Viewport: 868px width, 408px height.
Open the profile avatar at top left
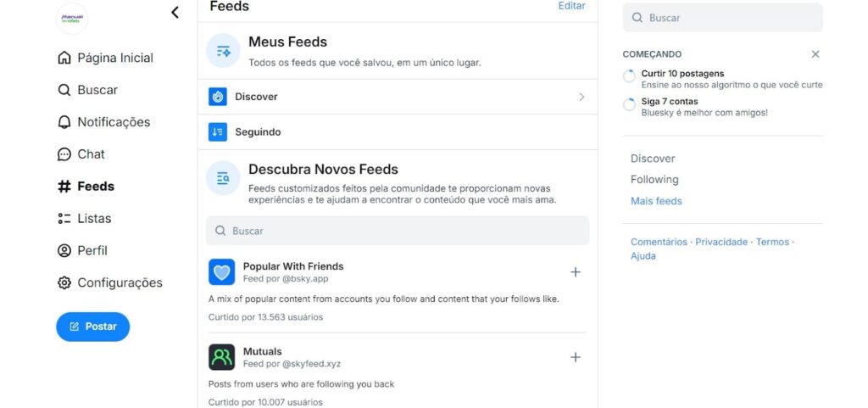(72, 19)
